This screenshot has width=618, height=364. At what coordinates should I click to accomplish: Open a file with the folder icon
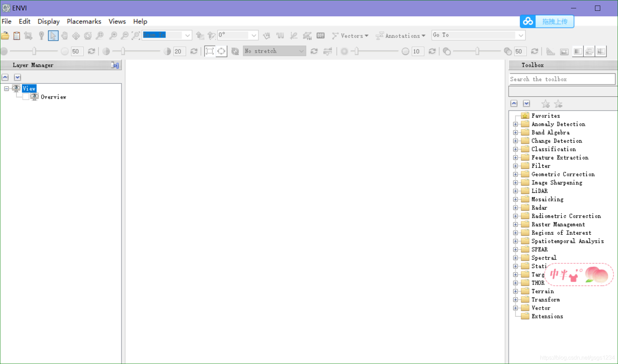[x=5, y=35]
